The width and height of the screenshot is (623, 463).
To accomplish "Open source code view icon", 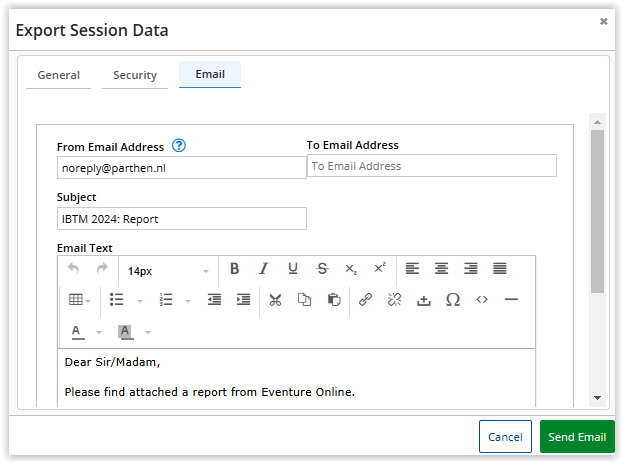I will [482, 300].
